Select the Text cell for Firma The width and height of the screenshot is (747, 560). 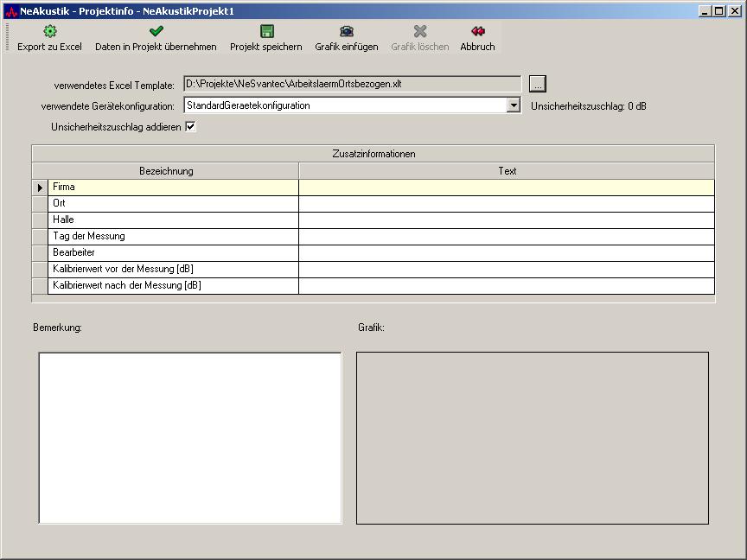[507, 188]
